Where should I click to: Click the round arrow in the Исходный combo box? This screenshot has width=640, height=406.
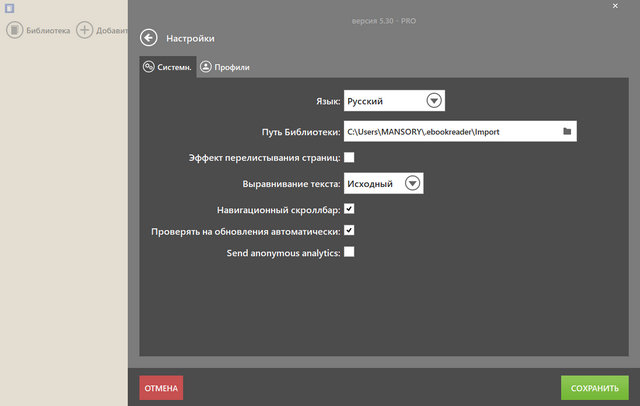(412, 183)
